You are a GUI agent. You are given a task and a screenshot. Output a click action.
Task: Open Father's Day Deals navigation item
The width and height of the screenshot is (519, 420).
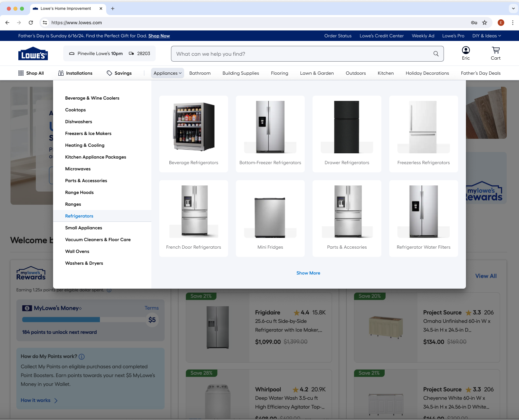481,73
